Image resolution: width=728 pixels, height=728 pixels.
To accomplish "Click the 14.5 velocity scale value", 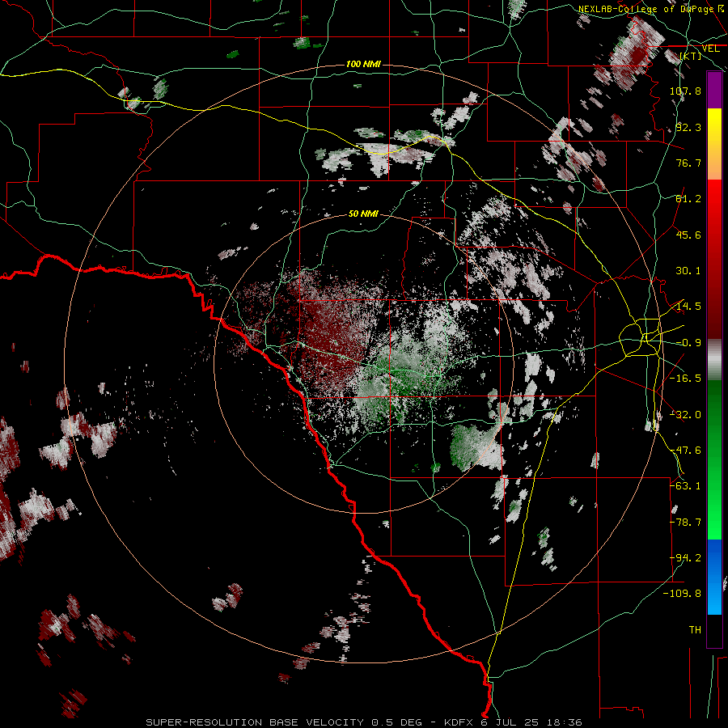I will click(x=688, y=307).
